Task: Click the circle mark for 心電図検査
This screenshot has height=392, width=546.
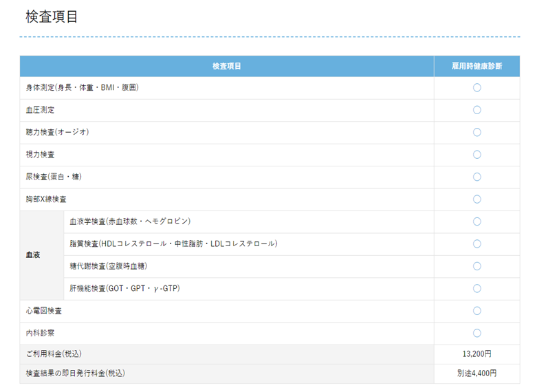Action: click(477, 311)
